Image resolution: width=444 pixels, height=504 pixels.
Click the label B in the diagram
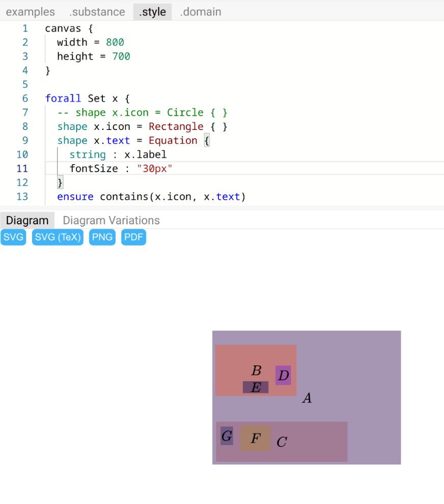(x=257, y=370)
